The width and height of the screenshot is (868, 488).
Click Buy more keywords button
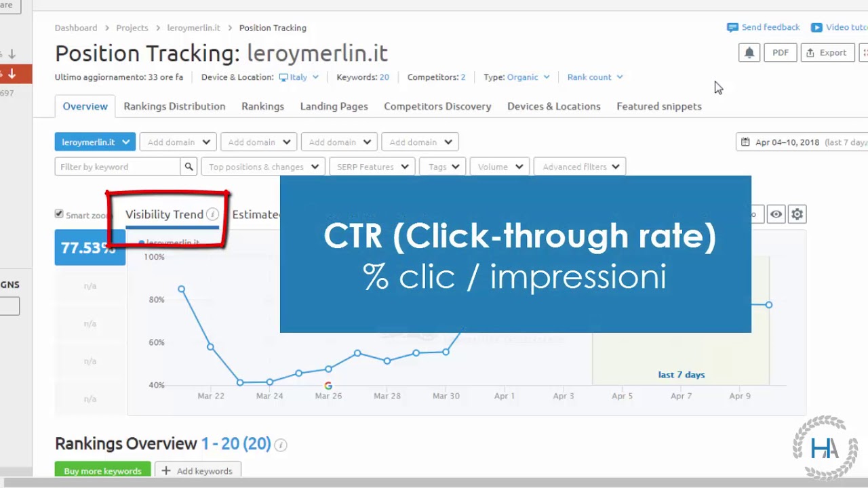point(102,470)
